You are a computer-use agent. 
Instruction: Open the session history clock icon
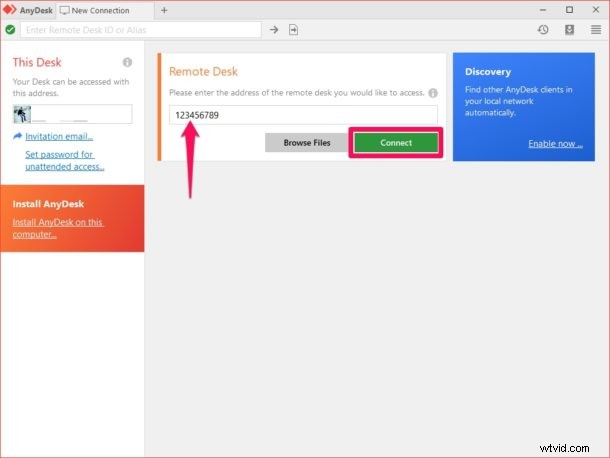coord(543,30)
